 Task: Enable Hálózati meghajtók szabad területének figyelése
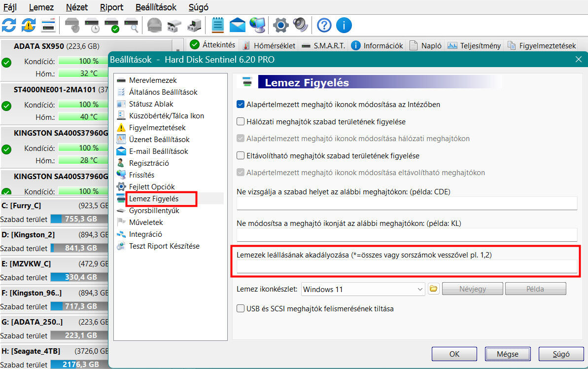click(x=241, y=121)
